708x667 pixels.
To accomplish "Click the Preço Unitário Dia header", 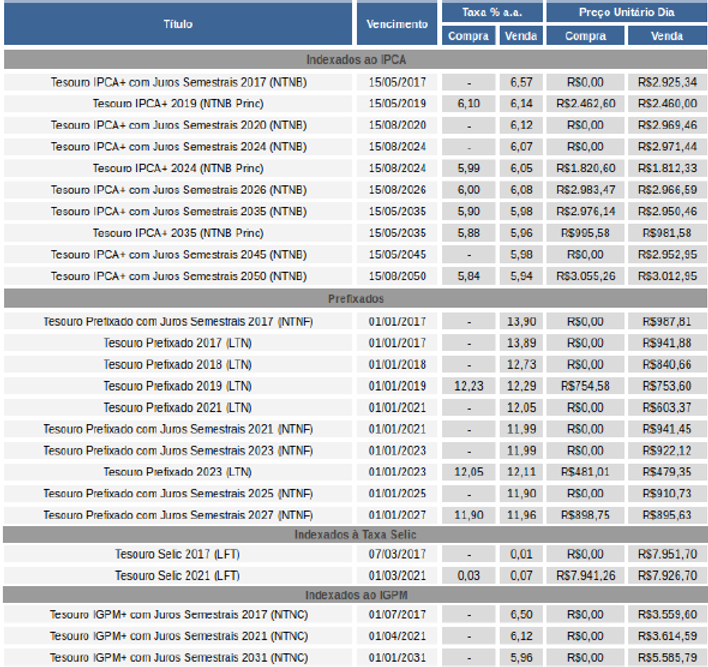I will coord(627,13).
